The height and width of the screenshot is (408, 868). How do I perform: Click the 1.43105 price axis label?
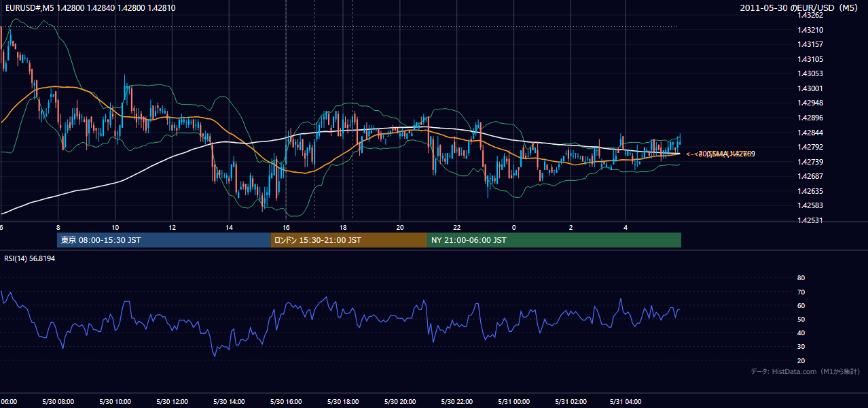(811, 59)
